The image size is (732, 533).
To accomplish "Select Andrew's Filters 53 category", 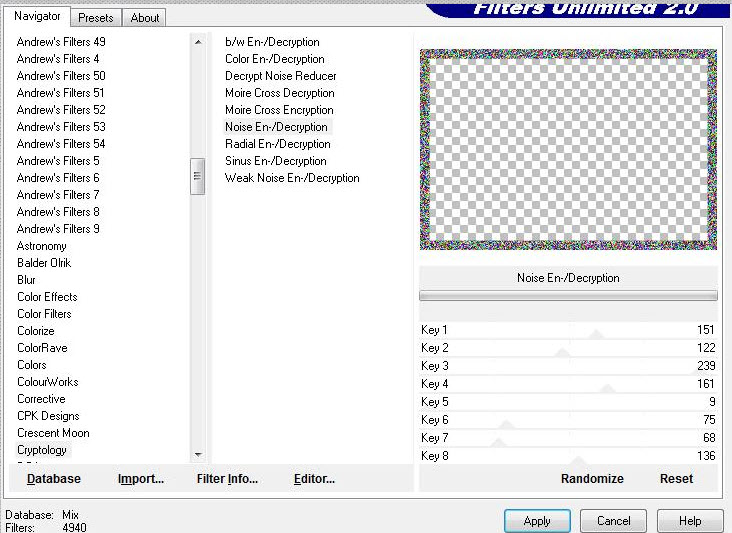I will pos(61,127).
